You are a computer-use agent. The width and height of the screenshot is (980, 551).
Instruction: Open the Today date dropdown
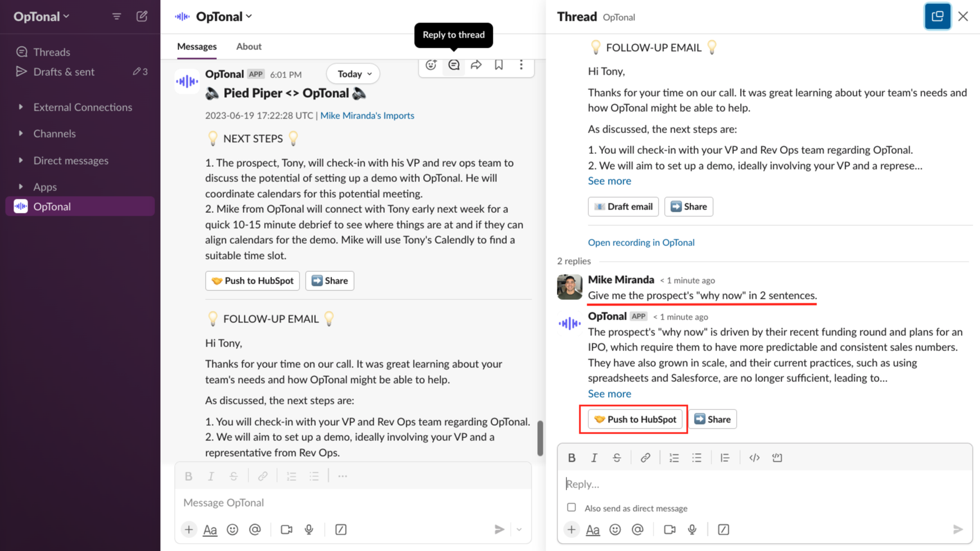[x=353, y=74]
